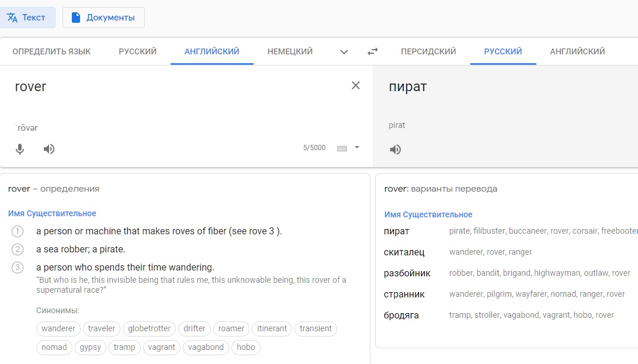
Task: Select Немецкий as source language
Action: click(x=290, y=51)
